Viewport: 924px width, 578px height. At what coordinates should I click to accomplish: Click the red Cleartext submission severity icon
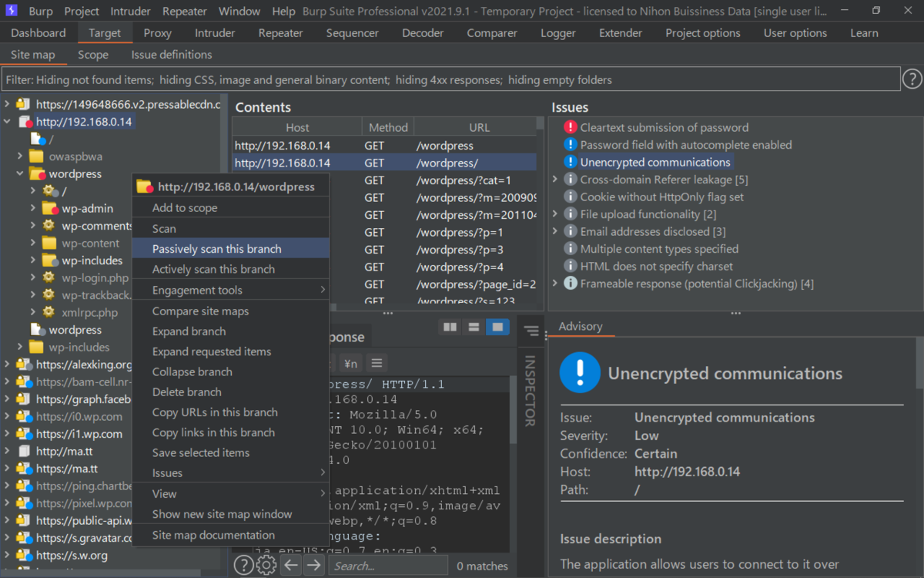[x=570, y=127]
